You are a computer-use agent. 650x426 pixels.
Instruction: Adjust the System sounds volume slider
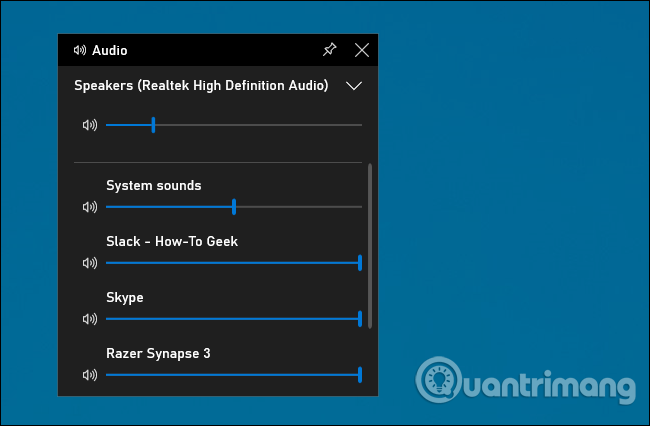coord(234,207)
